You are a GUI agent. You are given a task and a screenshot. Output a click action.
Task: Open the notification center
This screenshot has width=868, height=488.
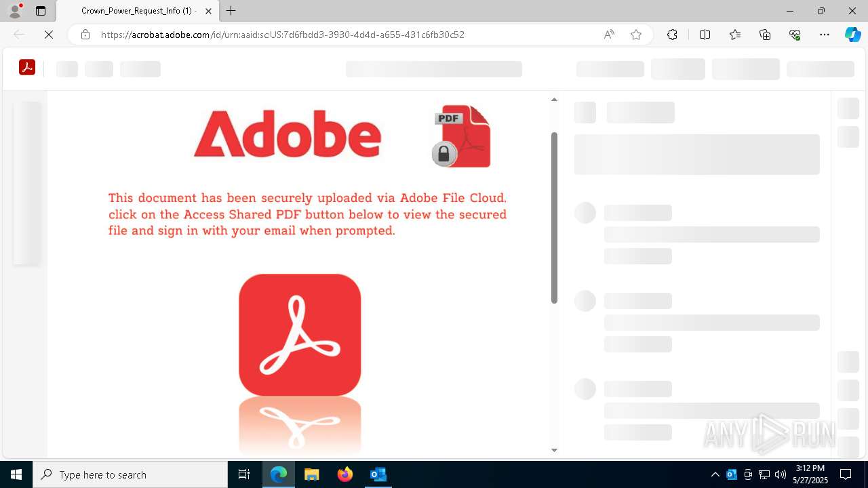[x=846, y=474]
